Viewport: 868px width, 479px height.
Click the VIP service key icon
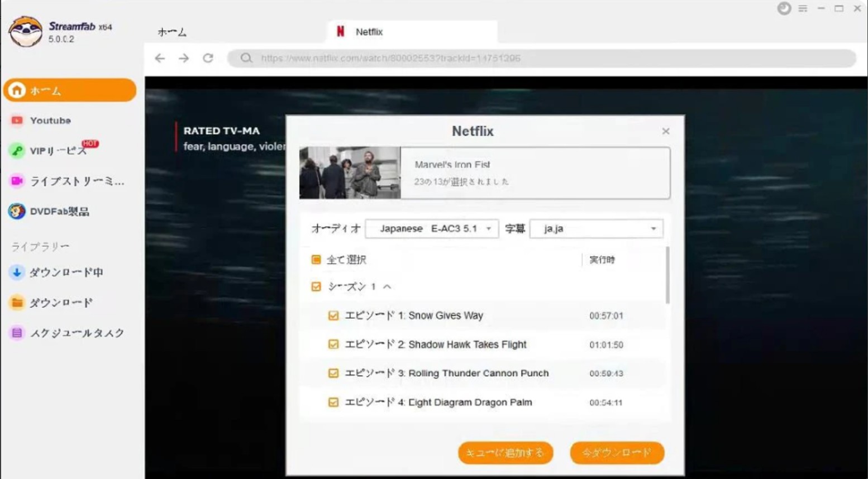17,151
